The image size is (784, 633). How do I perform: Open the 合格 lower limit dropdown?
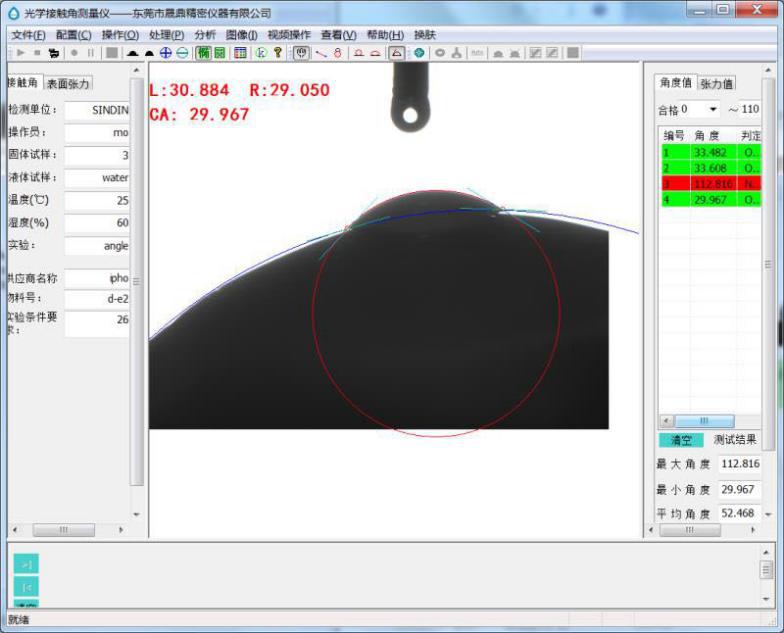[713, 109]
